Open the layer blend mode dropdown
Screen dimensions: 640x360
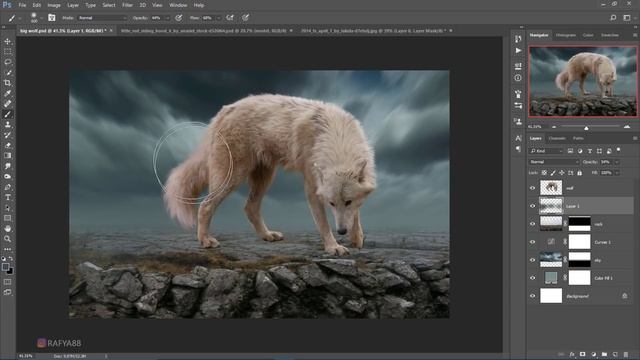point(554,162)
